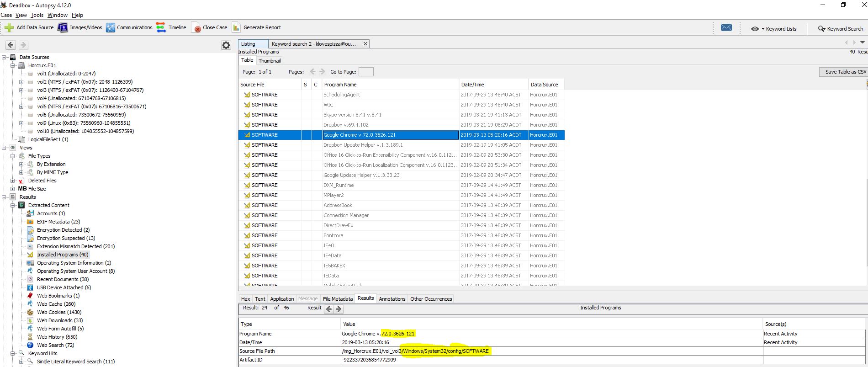Expand Single Literal Keyword Search node
This screenshot has height=367, width=868.
pyautogui.click(x=21, y=362)
